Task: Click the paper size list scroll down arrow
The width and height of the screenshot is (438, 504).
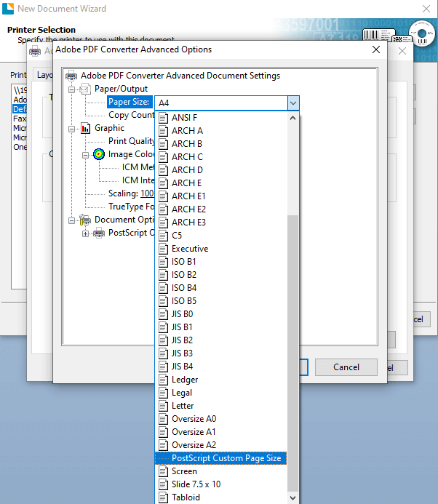Action: [292, 498]
